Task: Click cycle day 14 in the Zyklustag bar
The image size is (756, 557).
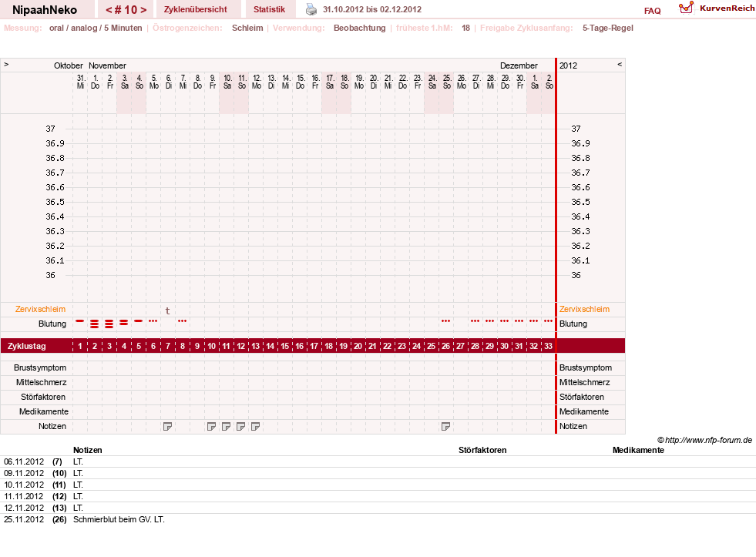Action: tap(270, 346)
